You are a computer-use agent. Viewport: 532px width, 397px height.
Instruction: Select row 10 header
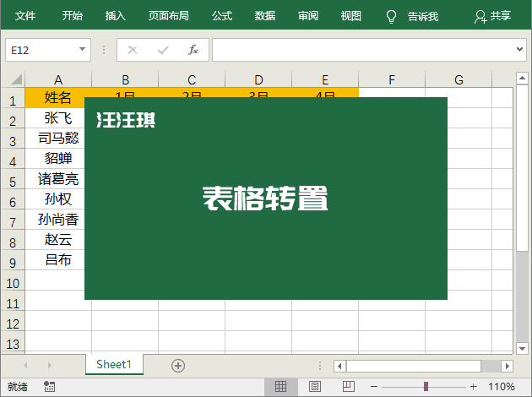point(13,280)
